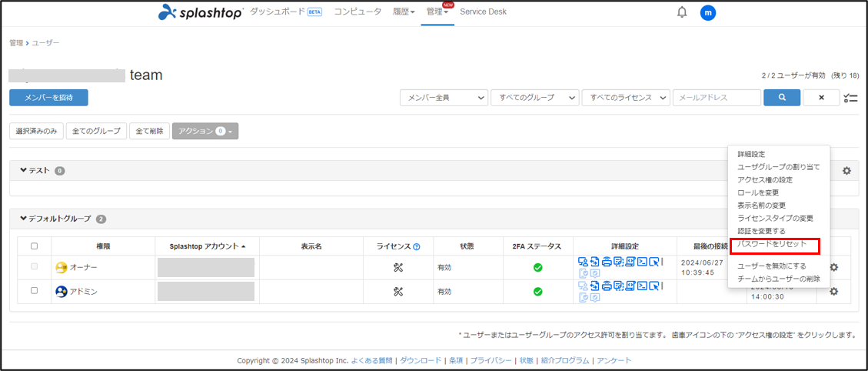
Task: Clear the search with the × button
Action: tap(822, 98)
